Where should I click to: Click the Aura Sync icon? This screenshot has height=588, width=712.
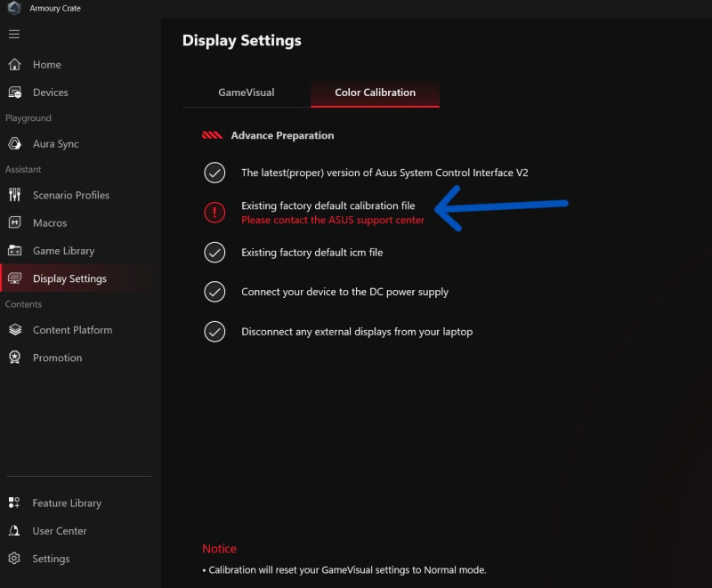pos(14,144)
